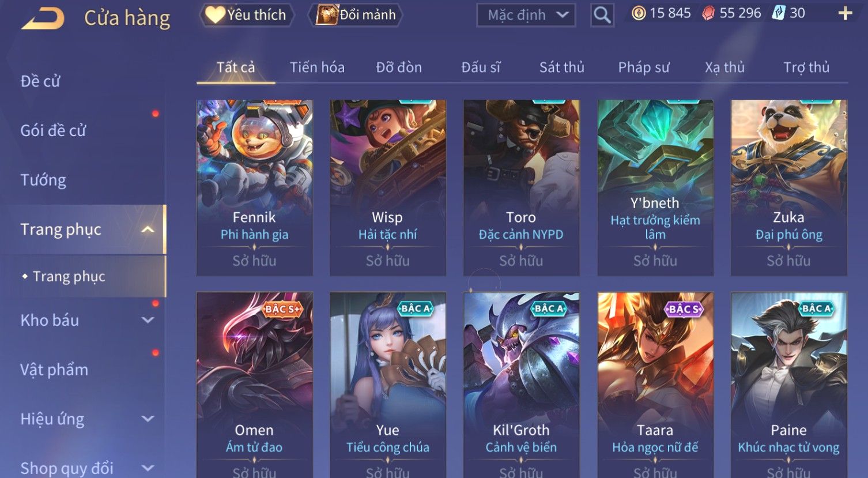Click the heart icon in Yêu thích
Image resolution: width=868 pixels, height=478 pixels.
tap(215, 14)
